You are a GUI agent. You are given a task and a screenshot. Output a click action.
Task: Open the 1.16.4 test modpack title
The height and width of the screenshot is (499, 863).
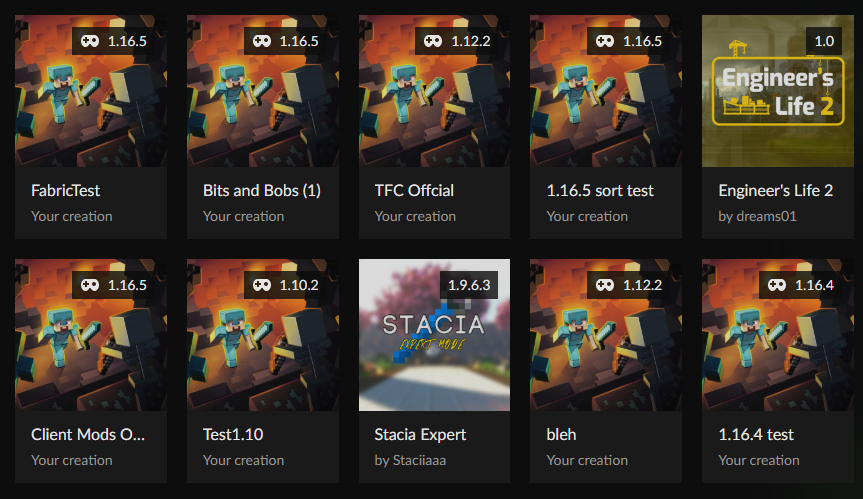coord(756,435)
